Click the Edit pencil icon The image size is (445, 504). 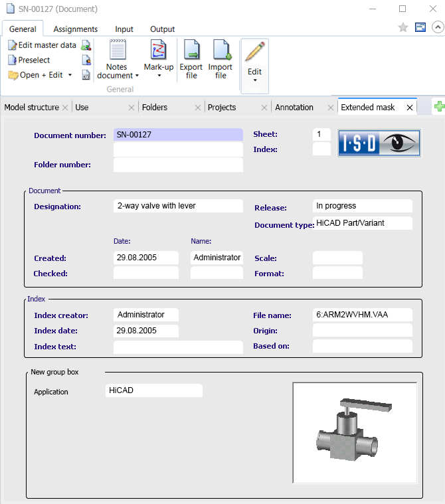pos(255,51)
